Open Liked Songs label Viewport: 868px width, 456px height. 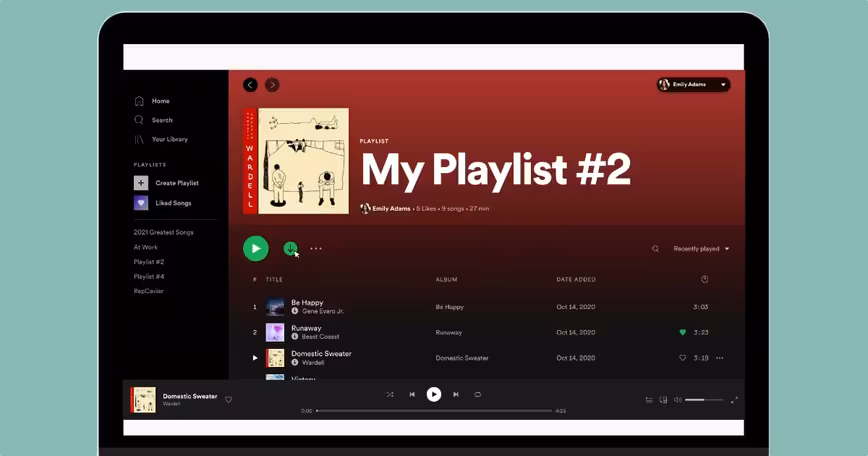(x=173, y=203)
